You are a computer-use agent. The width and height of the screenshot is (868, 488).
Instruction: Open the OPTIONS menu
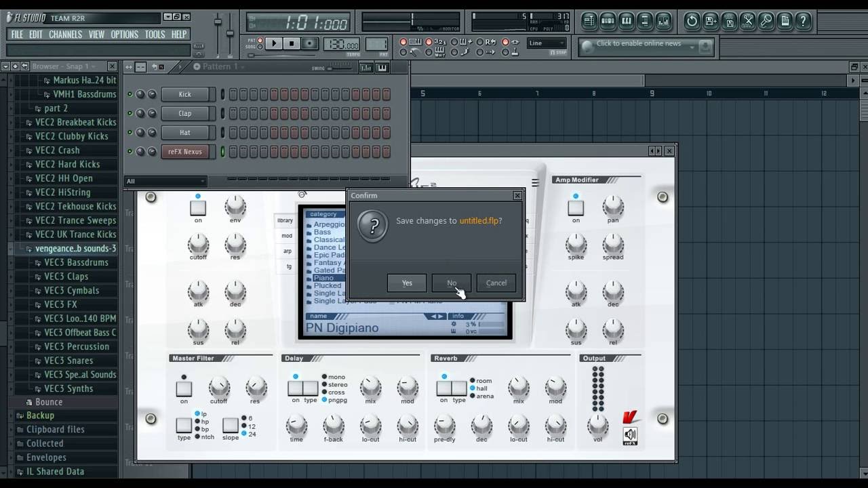pyautogui.click(x=124, y=34)
